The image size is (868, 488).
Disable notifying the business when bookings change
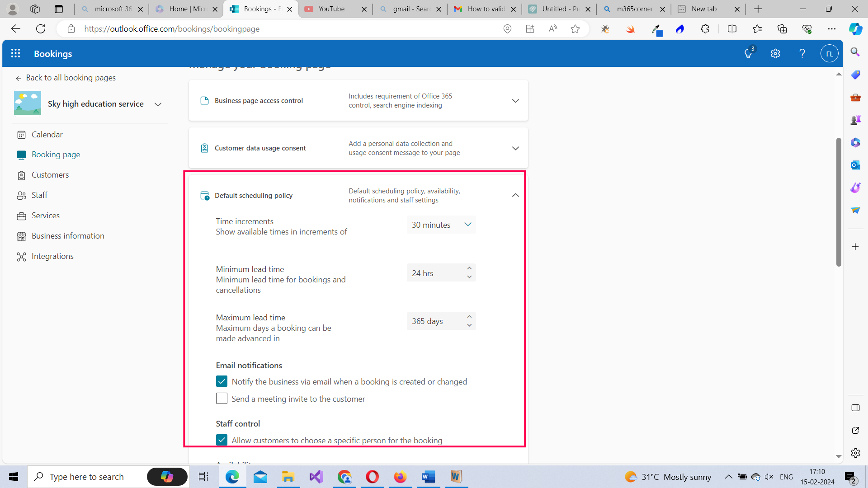222,381
